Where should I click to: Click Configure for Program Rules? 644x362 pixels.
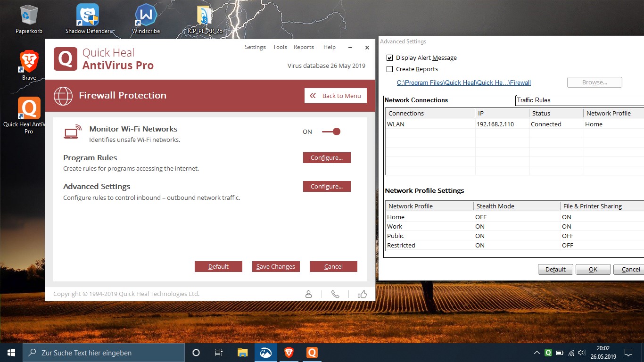point(327,158)
